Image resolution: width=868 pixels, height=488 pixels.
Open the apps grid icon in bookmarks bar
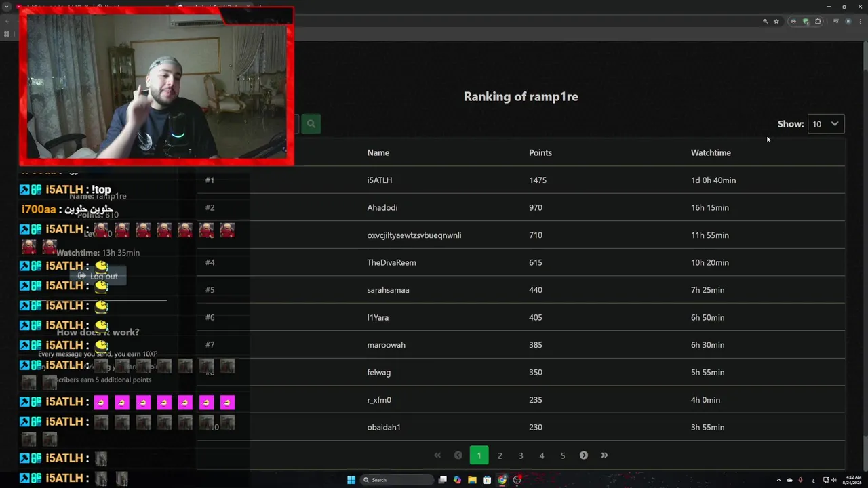[7, 34]
